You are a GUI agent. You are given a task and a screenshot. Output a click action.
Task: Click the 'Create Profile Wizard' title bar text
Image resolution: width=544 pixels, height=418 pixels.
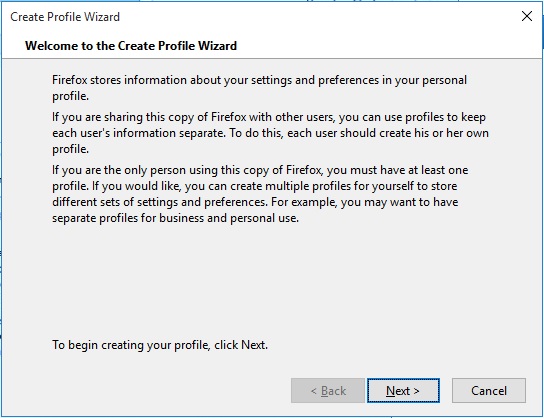(65, 17)
